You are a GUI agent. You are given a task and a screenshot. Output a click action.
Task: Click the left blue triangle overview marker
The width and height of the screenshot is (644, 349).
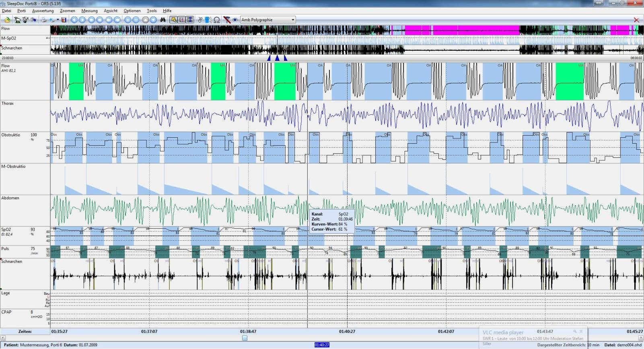(269, 58)
